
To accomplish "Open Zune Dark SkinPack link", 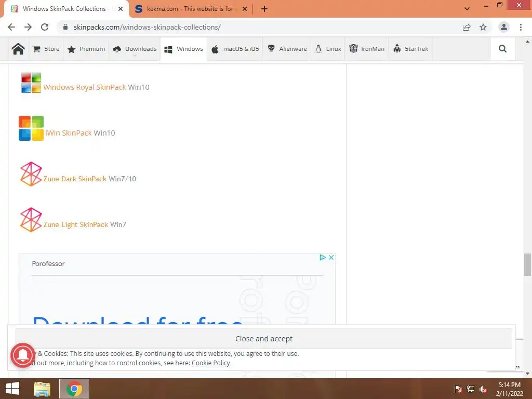I will (75, 179).
